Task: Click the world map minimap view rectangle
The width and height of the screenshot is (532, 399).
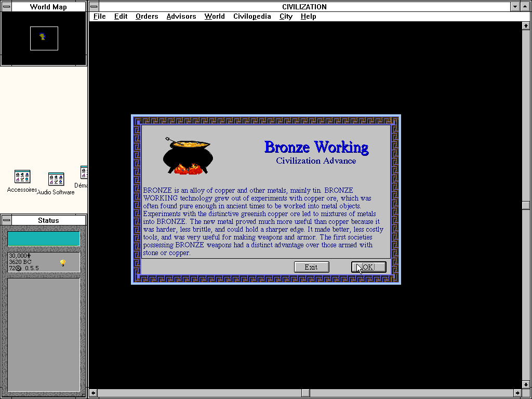Action: click(x=44, y=38)
